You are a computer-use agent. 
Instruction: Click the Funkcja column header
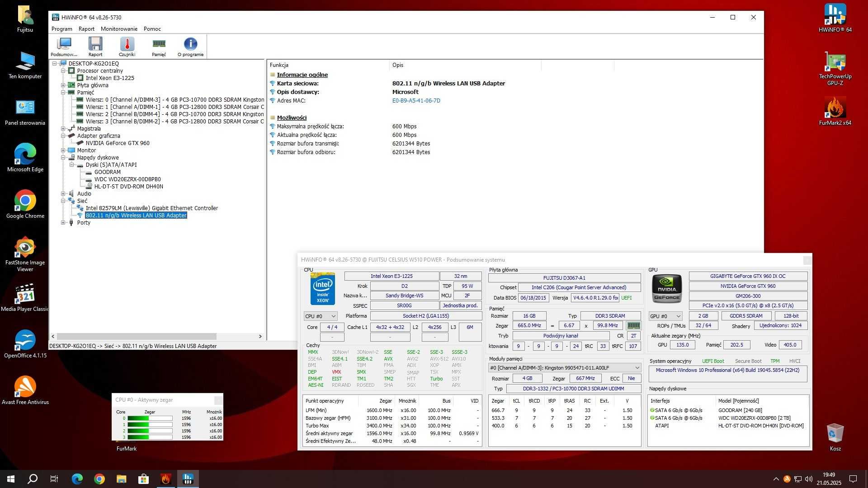pos(328,65)
